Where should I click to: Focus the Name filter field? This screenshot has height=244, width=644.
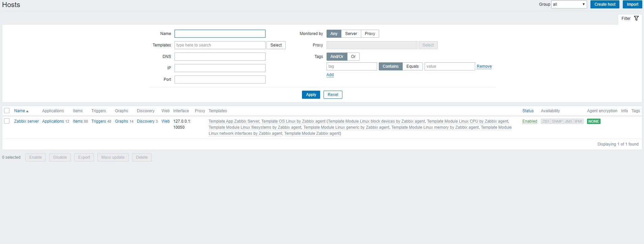coord(220,34)
